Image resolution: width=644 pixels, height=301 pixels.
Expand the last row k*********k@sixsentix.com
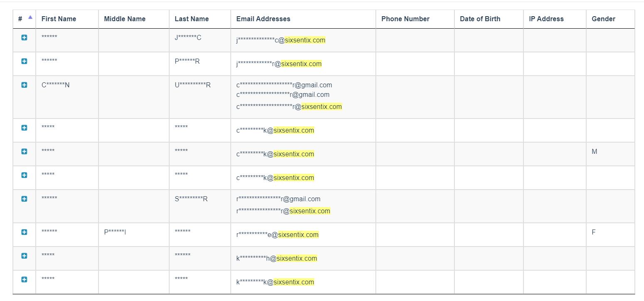point(24,279)
